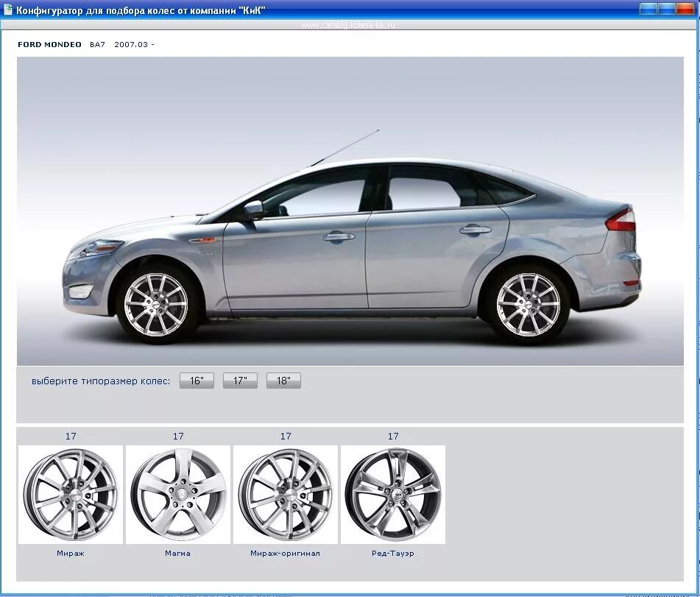This screenshot has height=597, width=700.
Task: Click the FORD MONDEO model title
Action: (49, 45)
